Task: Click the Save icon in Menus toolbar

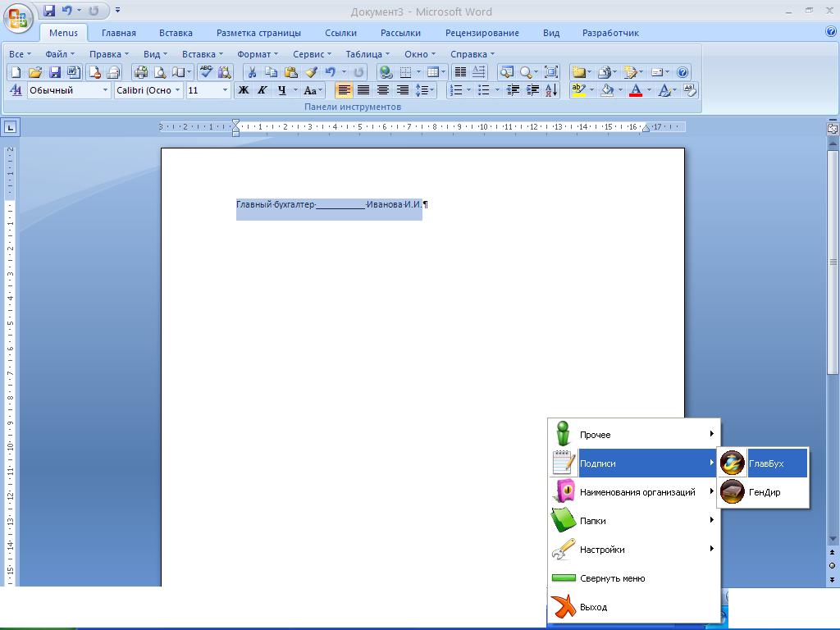Action: coord(55,72)
